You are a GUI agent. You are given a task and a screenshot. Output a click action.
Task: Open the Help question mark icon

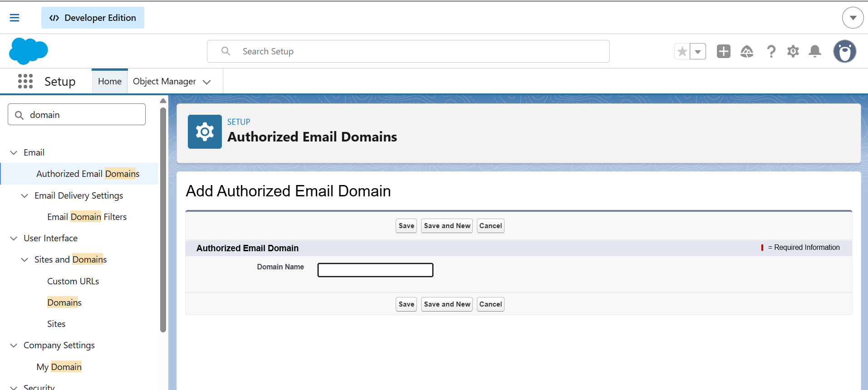click(771, 51)
